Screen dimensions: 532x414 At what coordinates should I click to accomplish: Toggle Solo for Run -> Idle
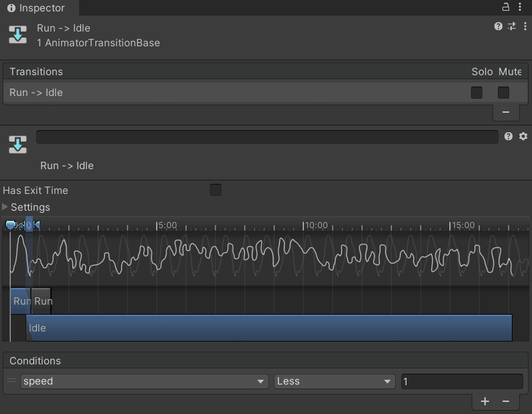pos(476,93)
